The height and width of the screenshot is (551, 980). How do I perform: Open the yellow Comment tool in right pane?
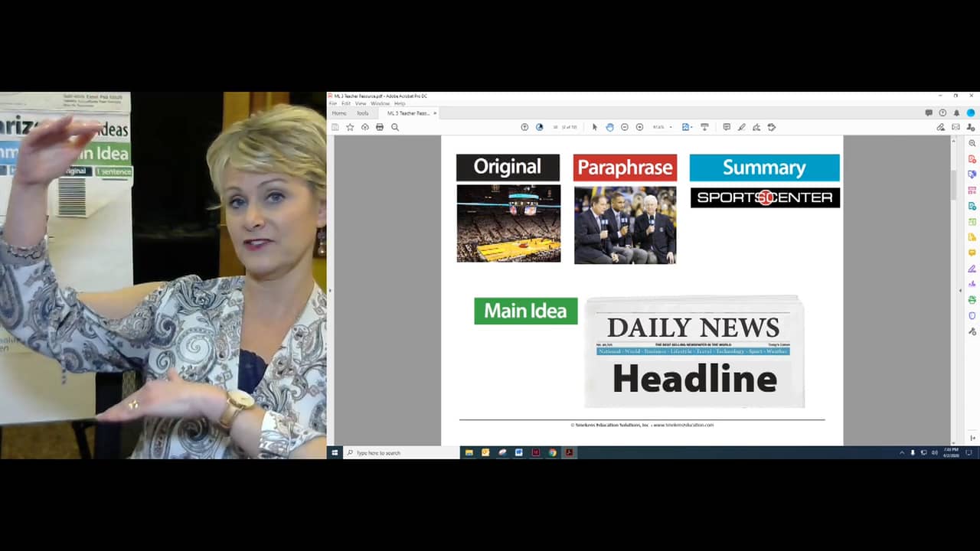[x=972, y=253]
